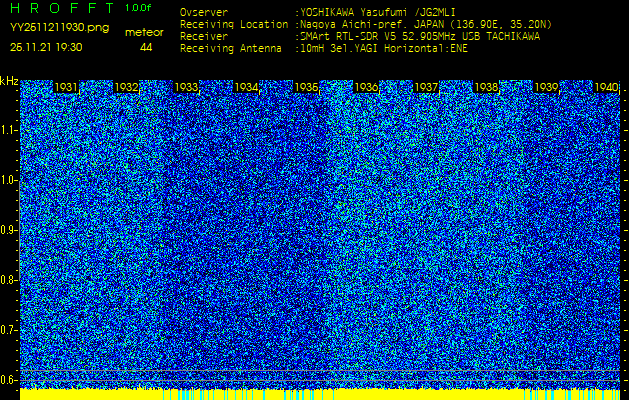Click the 1.0 frequency axis label
This screenshot has width=629, height=400.
6,181
